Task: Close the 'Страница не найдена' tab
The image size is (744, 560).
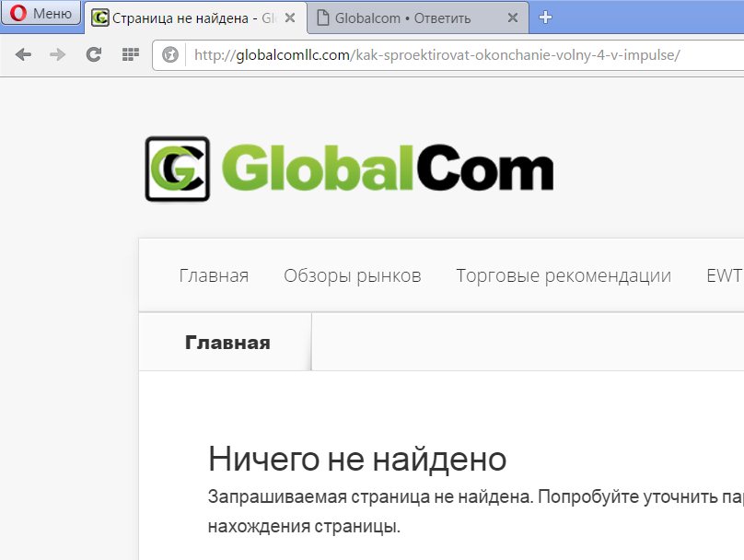Action: 290,18
